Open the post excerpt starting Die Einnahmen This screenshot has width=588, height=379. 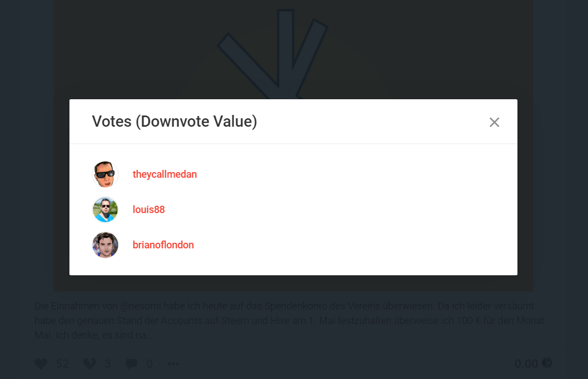pos(289,320)
